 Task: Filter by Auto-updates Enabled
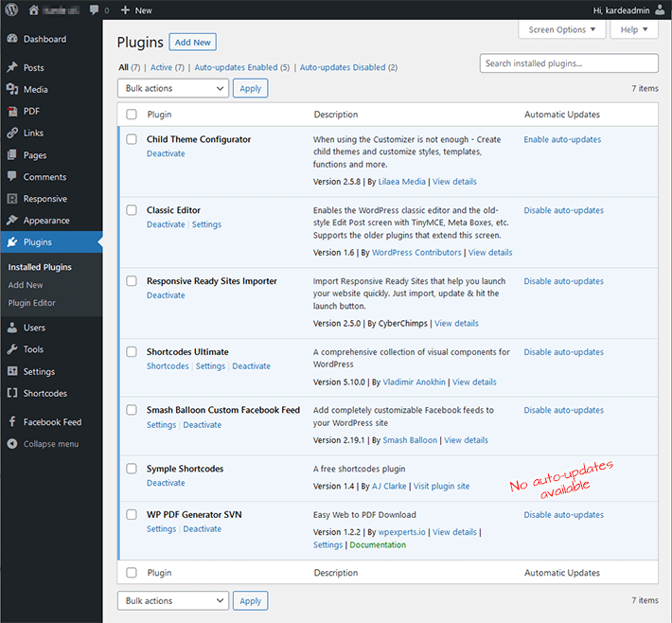[x=241, y=67]
